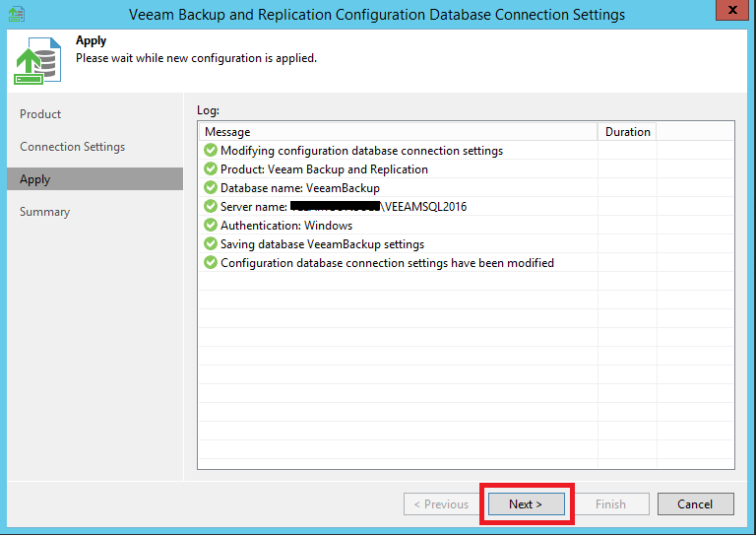Click the Duration column header
Image resolution: width=756 pixels, height=536 pixels.
click(627, 132)
